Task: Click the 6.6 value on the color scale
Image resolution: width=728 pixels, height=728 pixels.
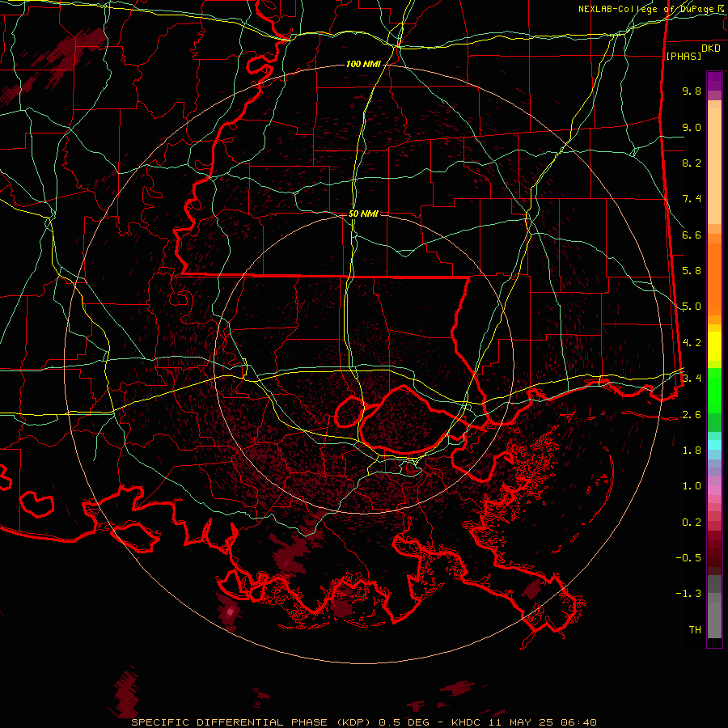Action: point(692,235)
